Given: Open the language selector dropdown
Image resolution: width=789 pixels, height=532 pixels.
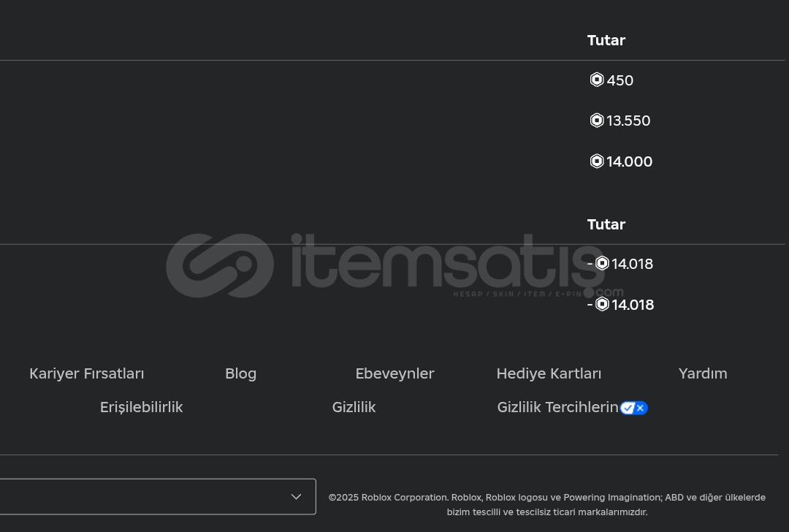Looking at the screenshot, I should click(158, 497).
